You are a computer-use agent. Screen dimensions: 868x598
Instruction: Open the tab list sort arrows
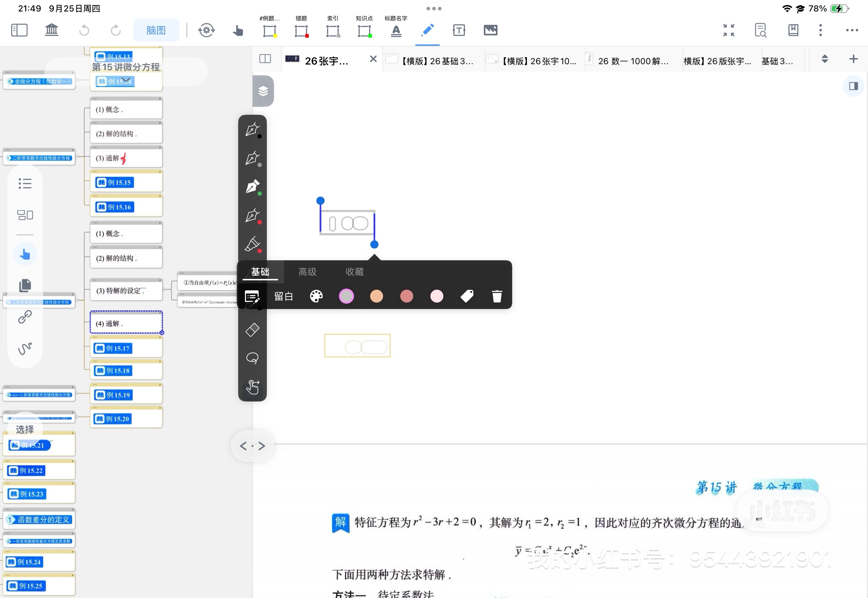[x=825, y=59]
